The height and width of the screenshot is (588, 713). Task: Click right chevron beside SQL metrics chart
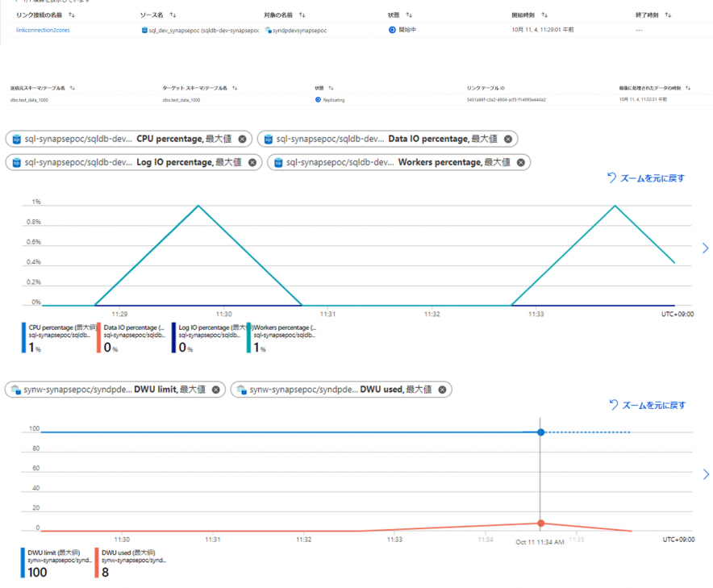(705, 248)
